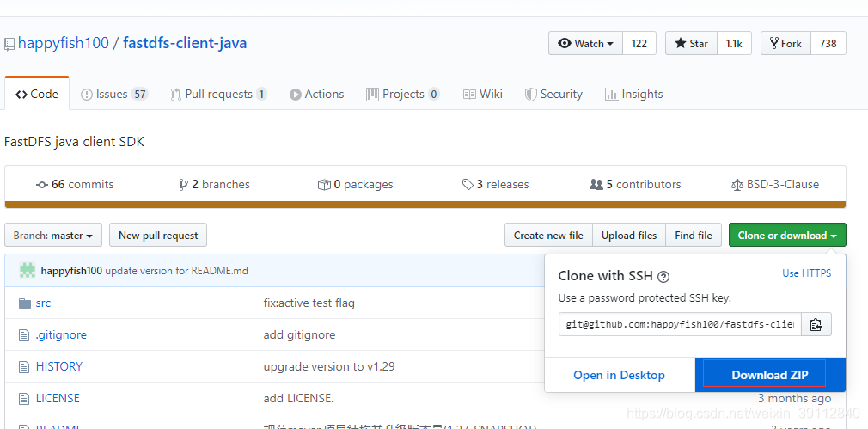Open the Insights tab

(x=634, y=94)
